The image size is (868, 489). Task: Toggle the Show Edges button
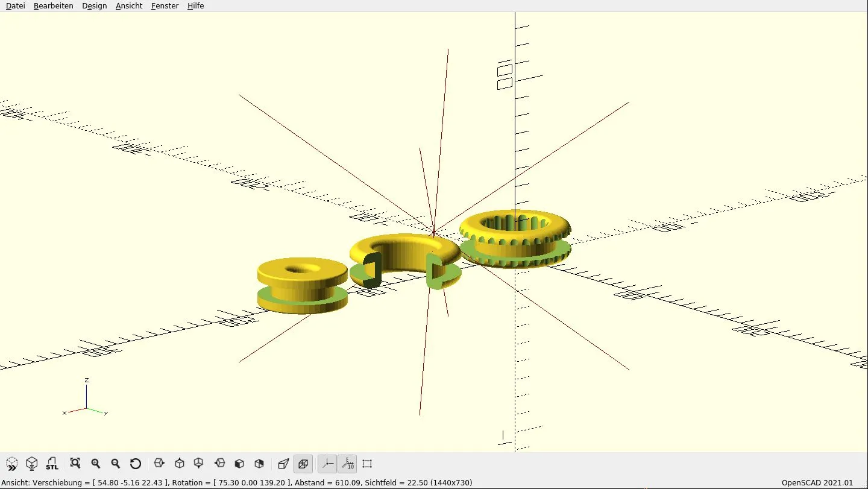(367, 464)
